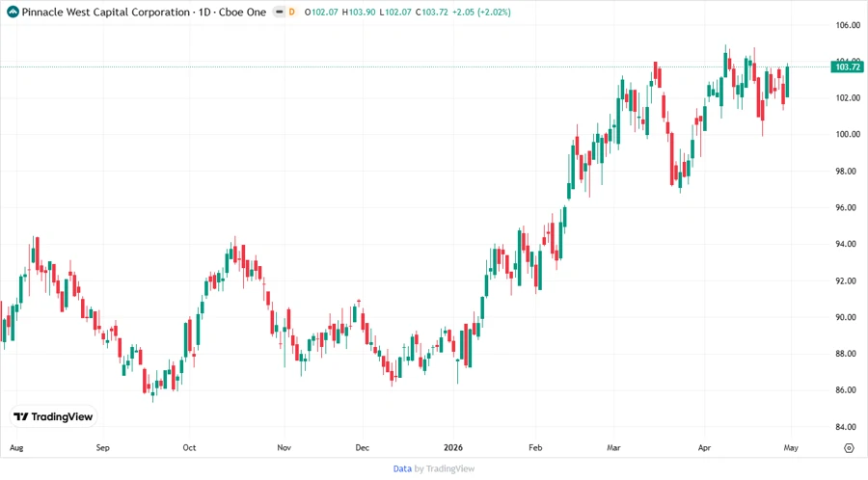
Task: Click the 92.00 price axis label
Action: coord(848,280)
